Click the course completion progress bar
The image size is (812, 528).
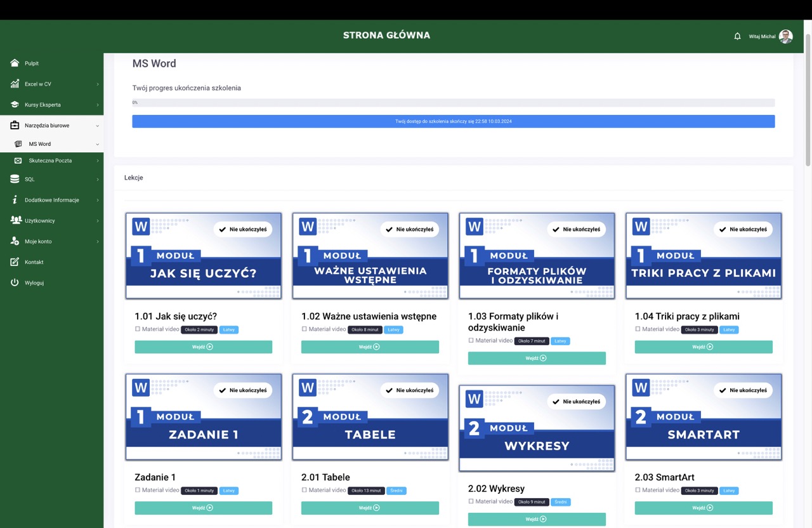pos(453,103)
